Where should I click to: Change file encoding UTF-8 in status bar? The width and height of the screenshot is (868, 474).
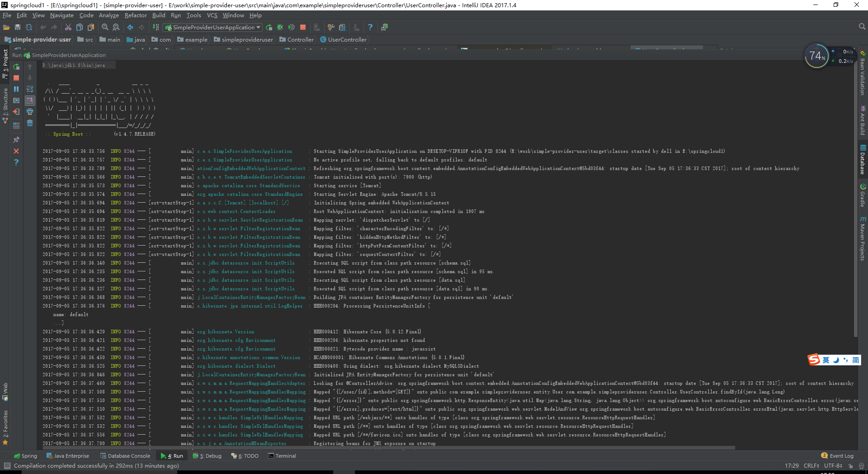pyautogui.click(x=833, y=465)
